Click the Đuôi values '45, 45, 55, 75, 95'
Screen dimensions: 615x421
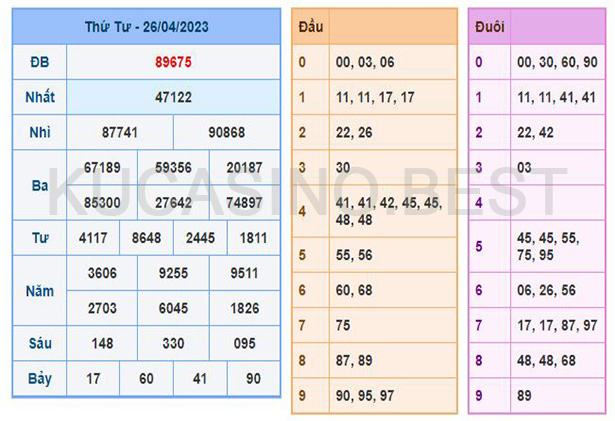pos(548,246)
